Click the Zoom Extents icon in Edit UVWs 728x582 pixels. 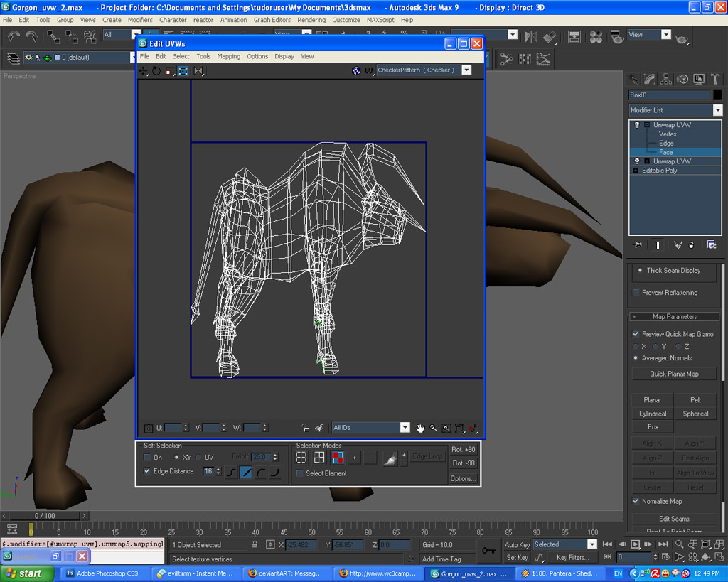coord(460,428)
